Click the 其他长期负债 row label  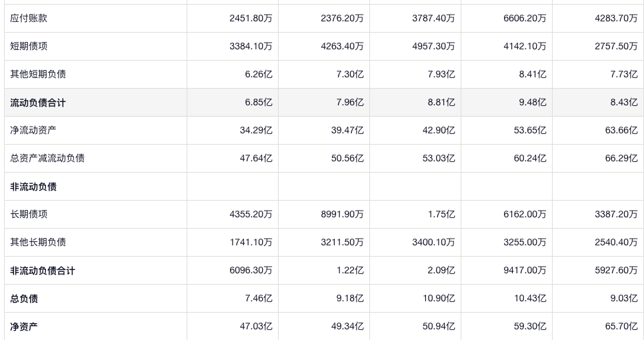[x=38, y=243]
